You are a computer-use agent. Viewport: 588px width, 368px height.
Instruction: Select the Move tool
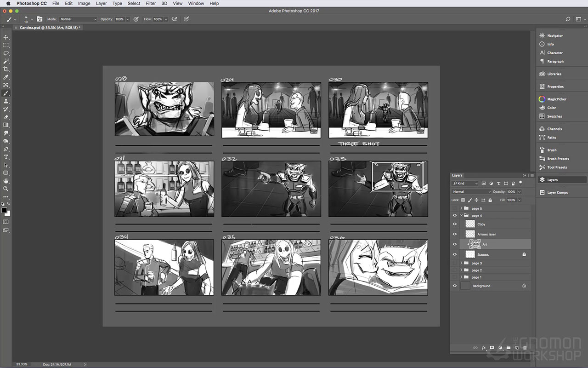point(6,37)
